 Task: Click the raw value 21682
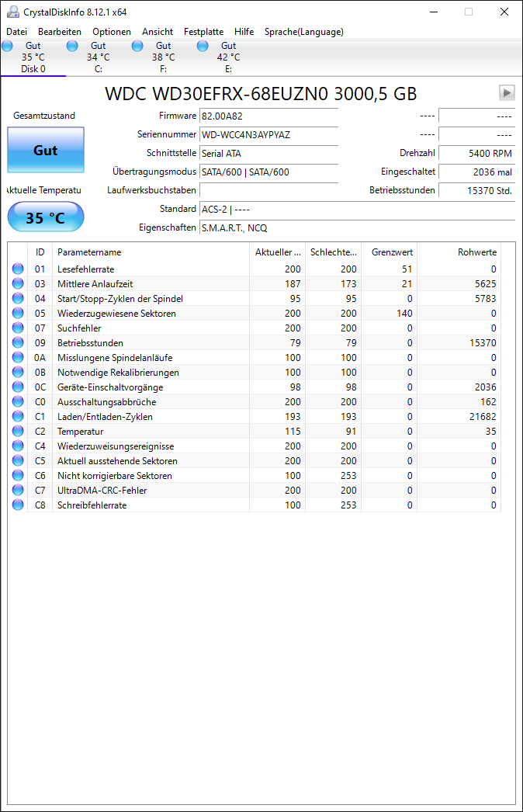(483, 416)
